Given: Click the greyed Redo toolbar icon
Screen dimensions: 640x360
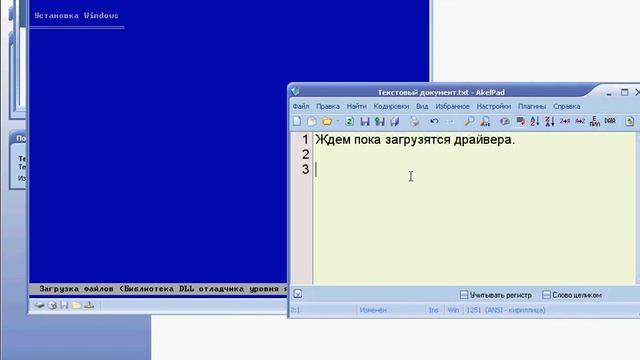Looking at the screenshot, I should tap(450, 121).
